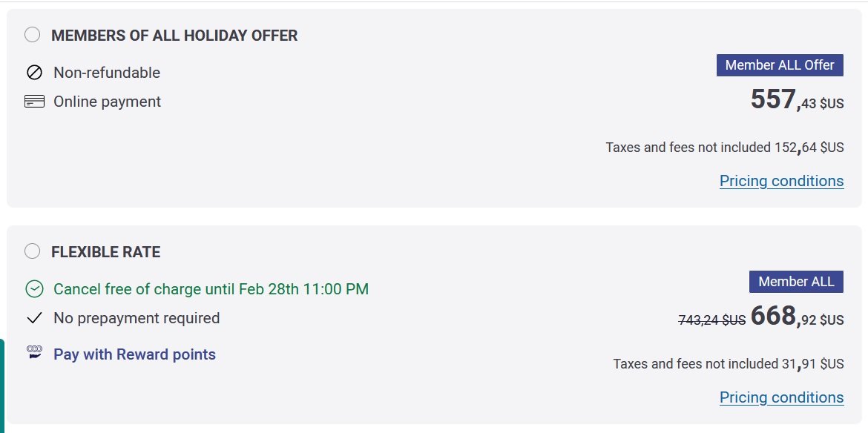Click the 557,43 $US price

click(797, 100)
